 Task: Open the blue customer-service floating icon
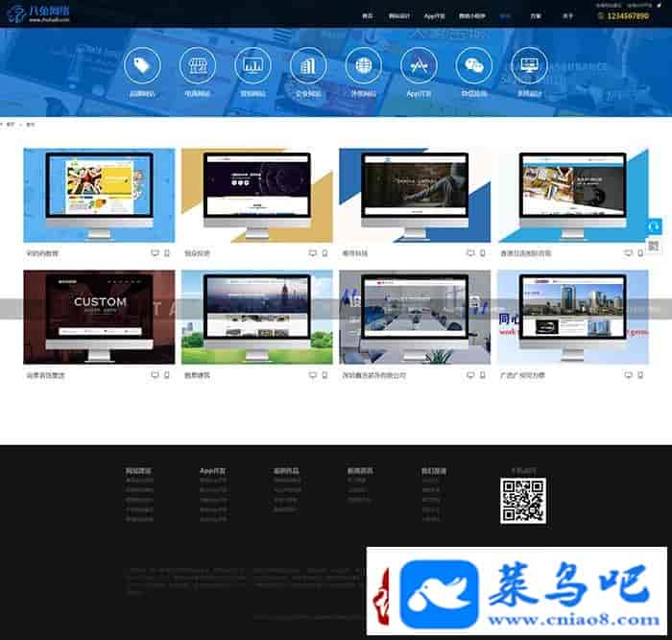[654, 226]
